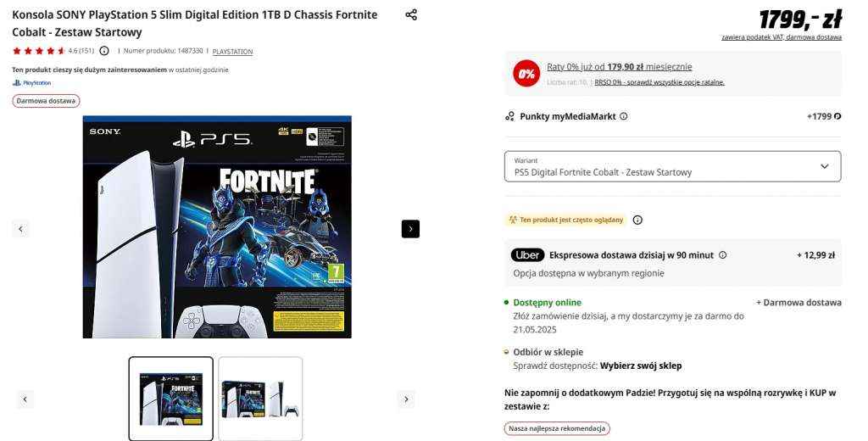Expand the Wariant dropdown
868x441 pixels.
672,166
